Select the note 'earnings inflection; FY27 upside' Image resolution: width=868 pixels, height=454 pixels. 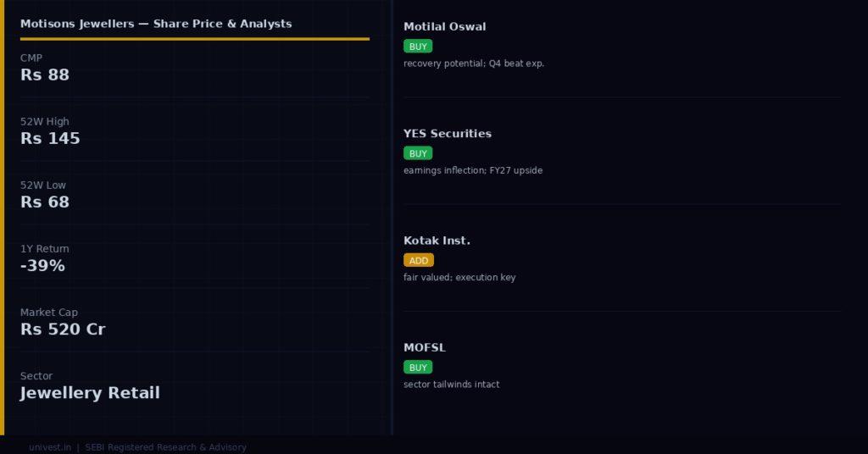click(x=473, y=170)
